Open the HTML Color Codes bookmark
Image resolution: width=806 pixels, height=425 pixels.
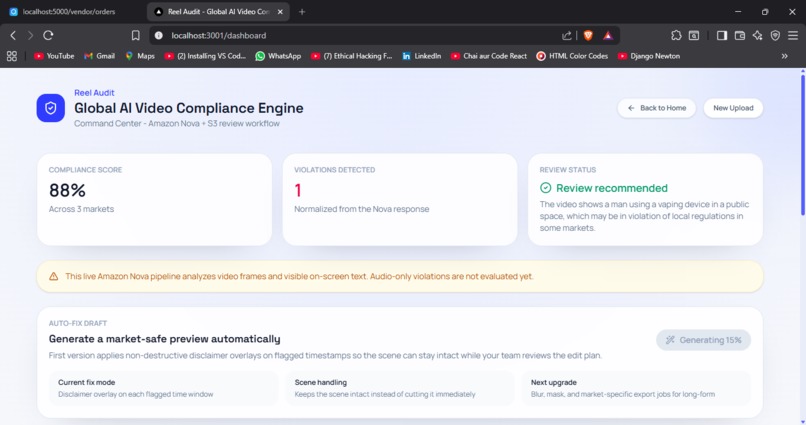point(572,56)
